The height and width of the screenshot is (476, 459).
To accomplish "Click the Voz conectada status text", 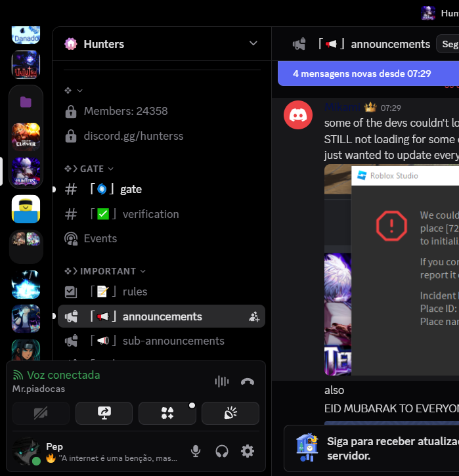I will click(x=64, y=375).
